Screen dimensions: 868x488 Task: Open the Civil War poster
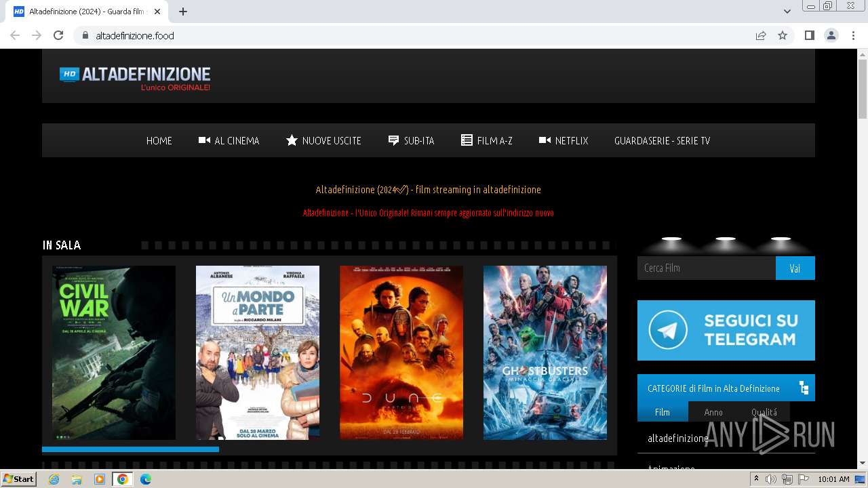click(114, 352)
